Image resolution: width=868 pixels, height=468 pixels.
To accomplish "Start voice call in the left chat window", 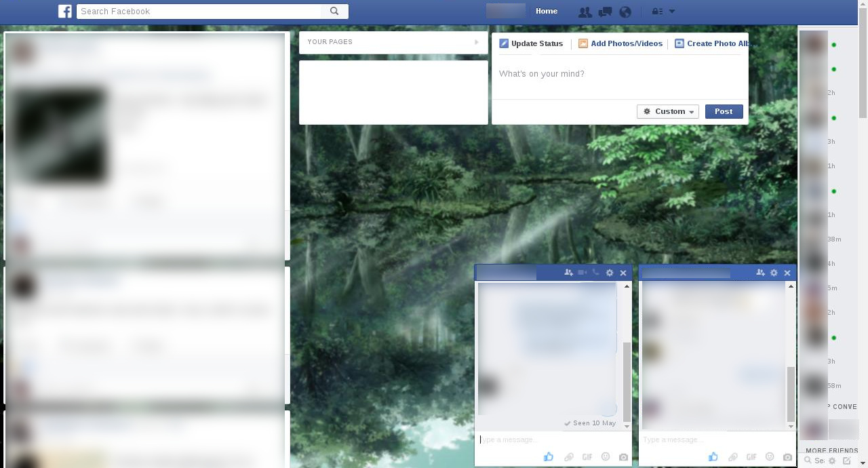I will click(596, 273).
